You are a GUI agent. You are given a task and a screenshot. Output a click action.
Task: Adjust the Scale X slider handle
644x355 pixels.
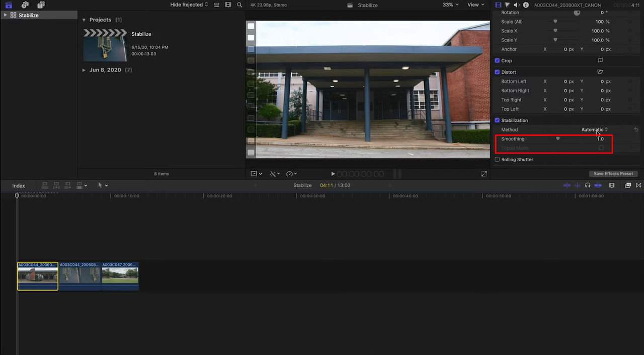(x=555, y=31)
